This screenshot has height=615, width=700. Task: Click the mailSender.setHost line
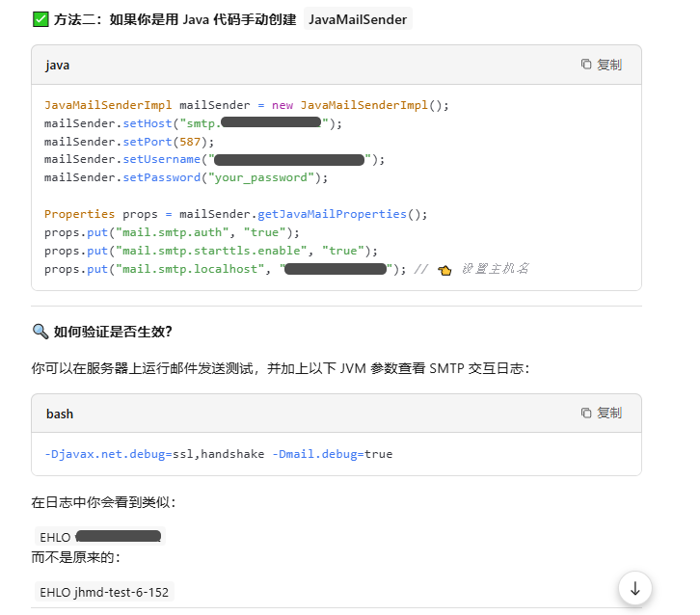click(193, 123)
